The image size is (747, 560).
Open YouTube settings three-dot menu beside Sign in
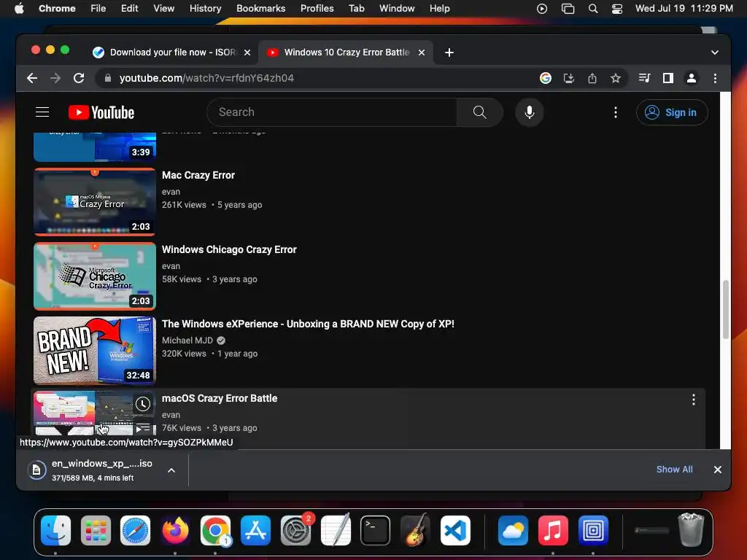(x=616, y=112)
